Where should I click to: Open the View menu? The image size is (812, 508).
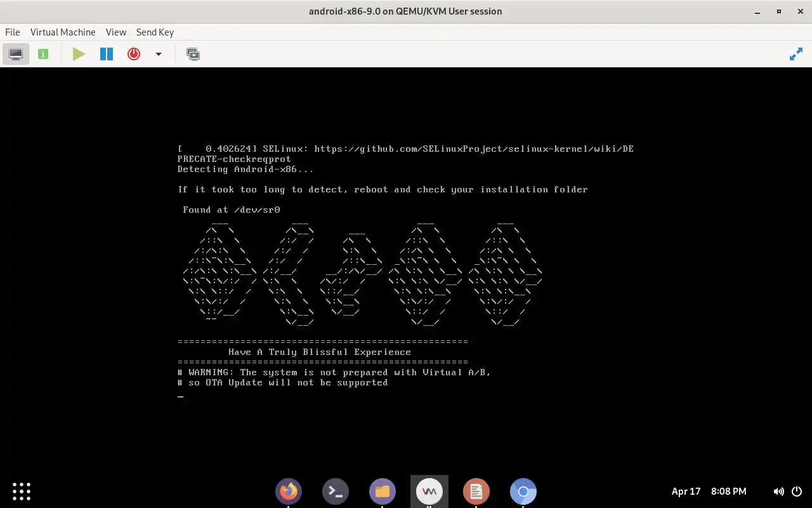click(116, 32)
